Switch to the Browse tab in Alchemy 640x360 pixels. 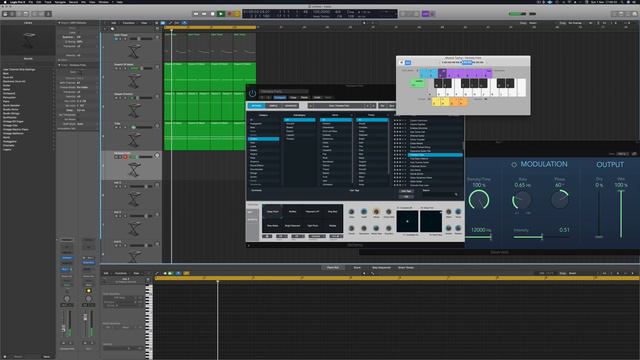(x=256, y=106)
